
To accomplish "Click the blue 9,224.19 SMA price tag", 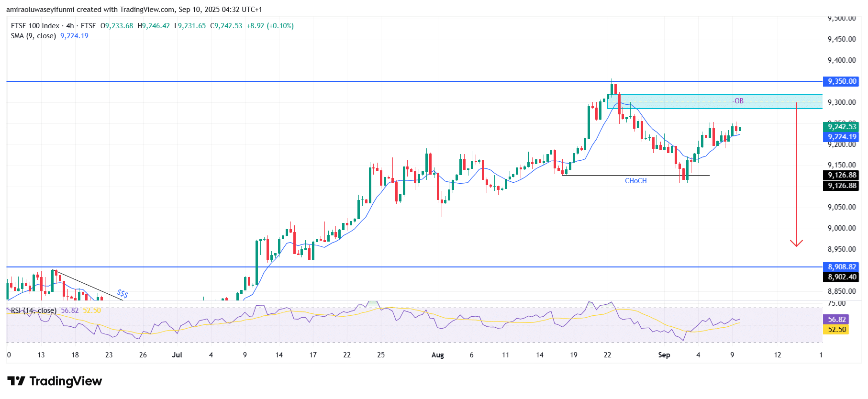I will [841, 137].
